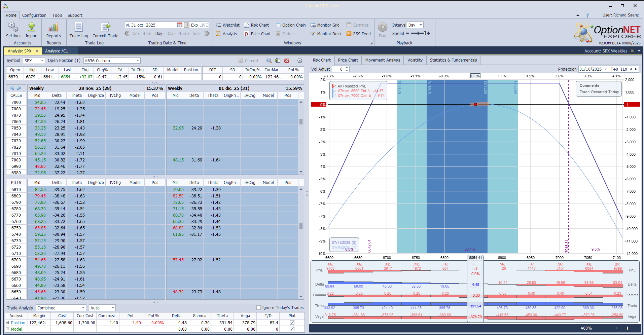Click the red delete position icon
This screenshot has height=335, width=644.
pos(287,61)
